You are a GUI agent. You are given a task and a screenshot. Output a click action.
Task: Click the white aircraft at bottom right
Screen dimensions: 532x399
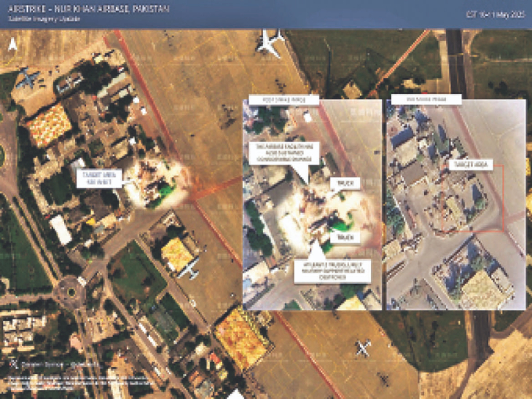pos(362,349)
